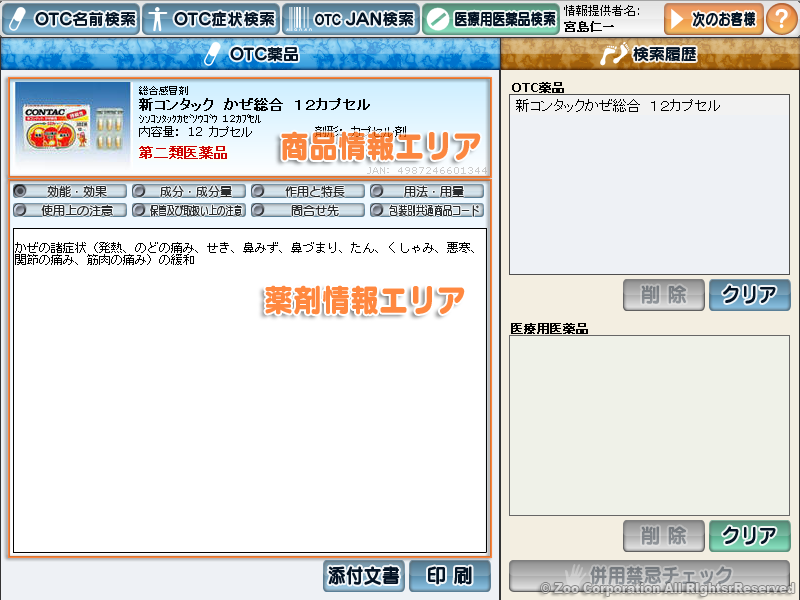Switch to OTC名前検索 search
Image resolution: width=800 pixels, height=600 pixels.
coord(71,19)
